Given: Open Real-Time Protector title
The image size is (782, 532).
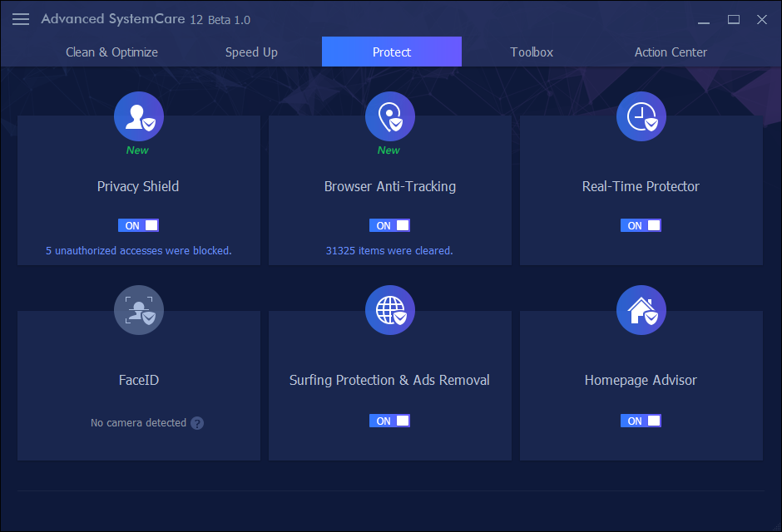Looking at the screenshot, I should click(x=641, y=186).
